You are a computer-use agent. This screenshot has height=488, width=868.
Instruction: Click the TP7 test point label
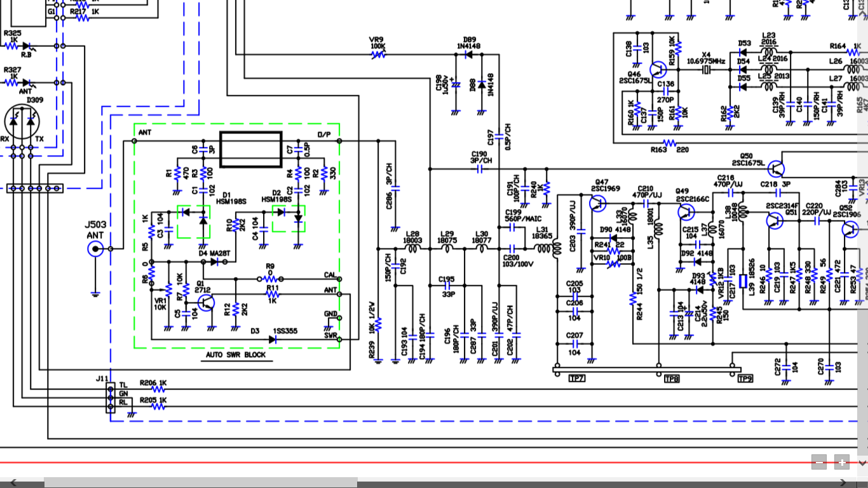[x=576, y=379]
